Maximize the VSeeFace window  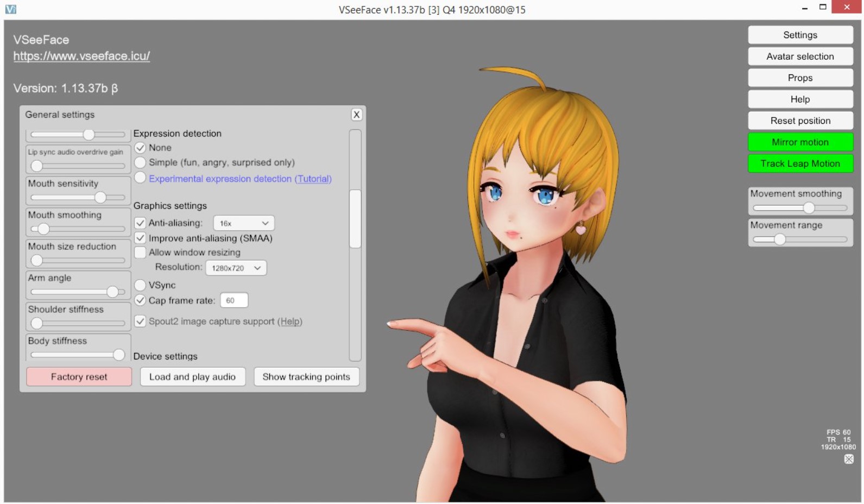[823, 8]
